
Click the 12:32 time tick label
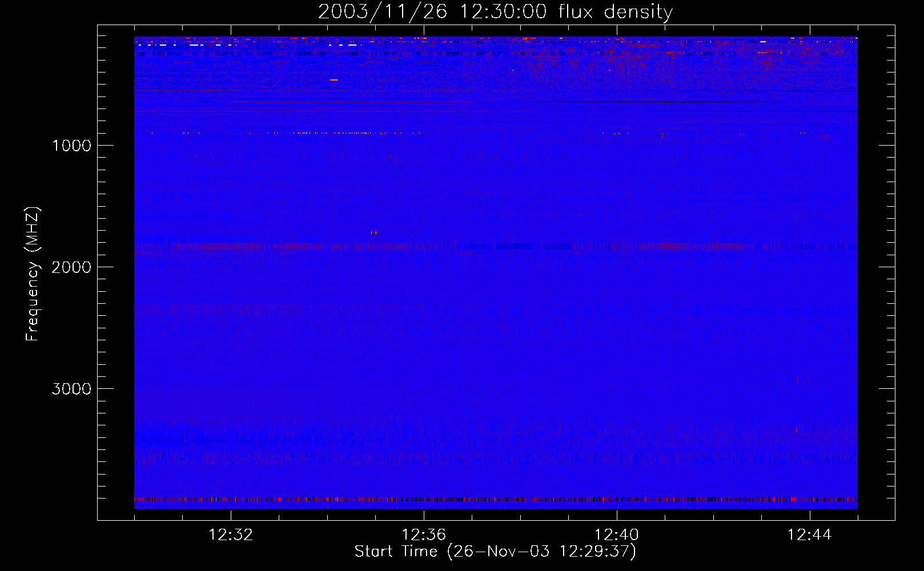(231, 535)
